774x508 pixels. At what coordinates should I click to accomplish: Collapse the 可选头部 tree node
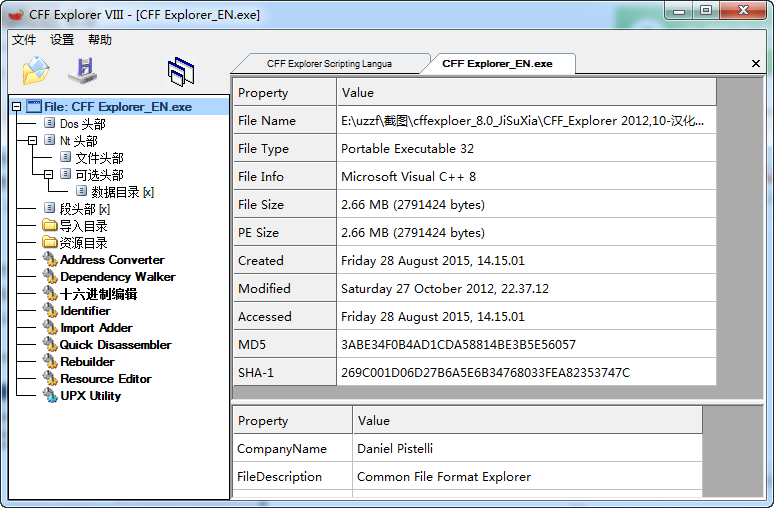click(49, 175)
